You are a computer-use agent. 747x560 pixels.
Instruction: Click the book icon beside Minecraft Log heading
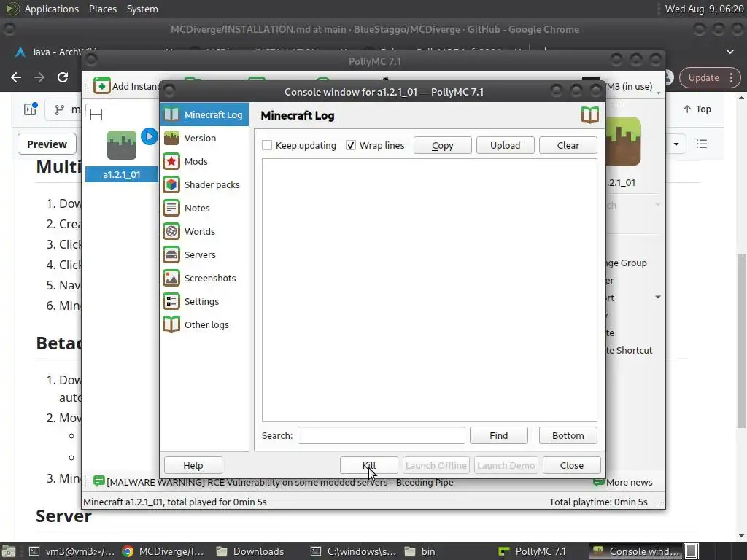[589, 115]
